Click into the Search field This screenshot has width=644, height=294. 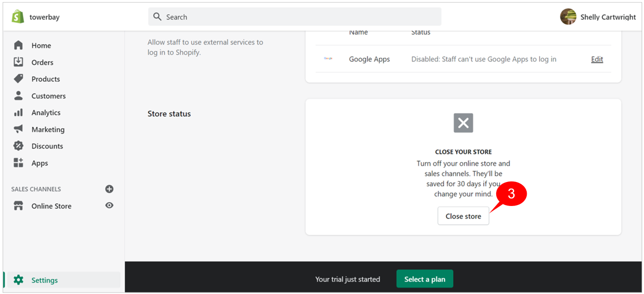295,16
